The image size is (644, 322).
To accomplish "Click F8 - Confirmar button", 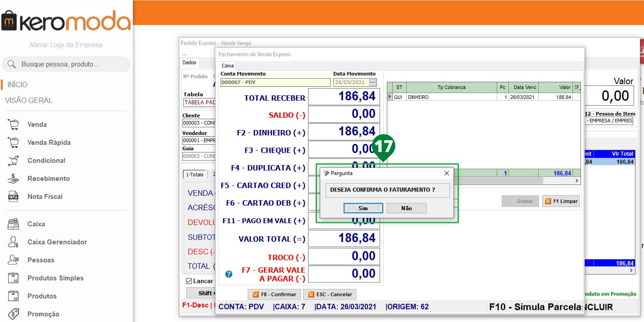I will [x=274, y=295].
